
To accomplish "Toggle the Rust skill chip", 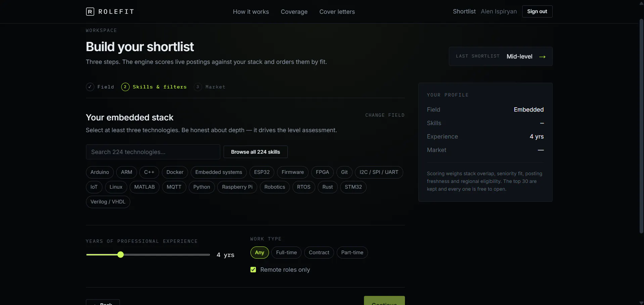I will (328, 187).
